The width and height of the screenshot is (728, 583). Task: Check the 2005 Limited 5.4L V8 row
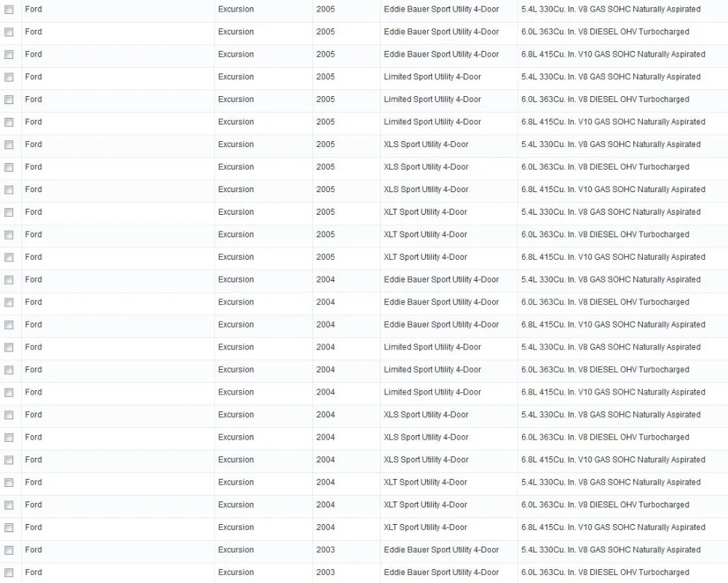coord(9,77)
